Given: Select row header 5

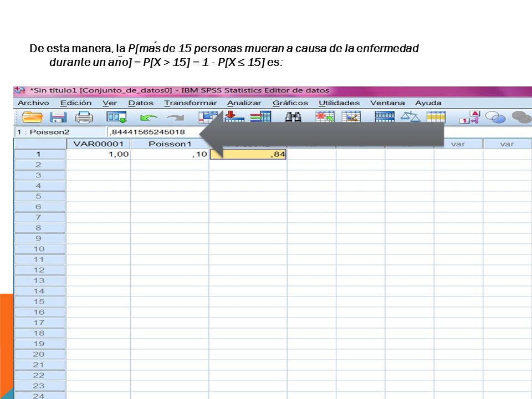Looking at the screenshot, I should click(40, 196).
